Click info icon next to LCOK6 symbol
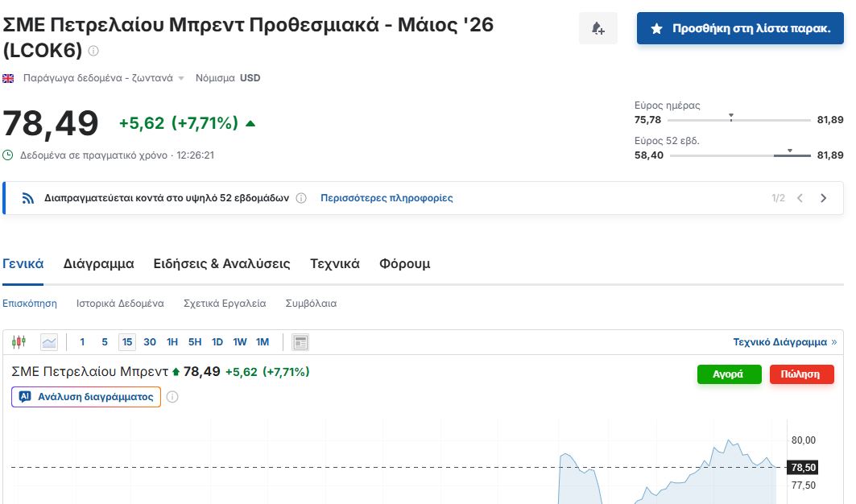This screenshot has height=504, width=856. point(93,52)
